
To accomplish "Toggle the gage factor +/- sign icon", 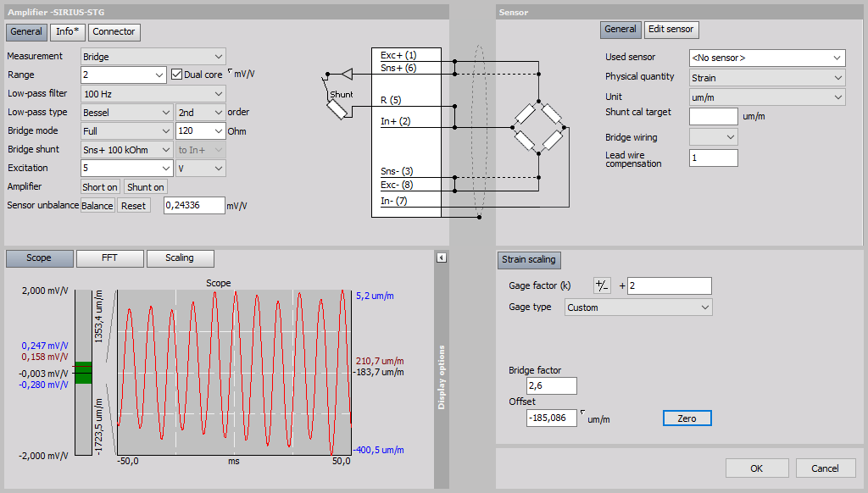I will 601,285.
